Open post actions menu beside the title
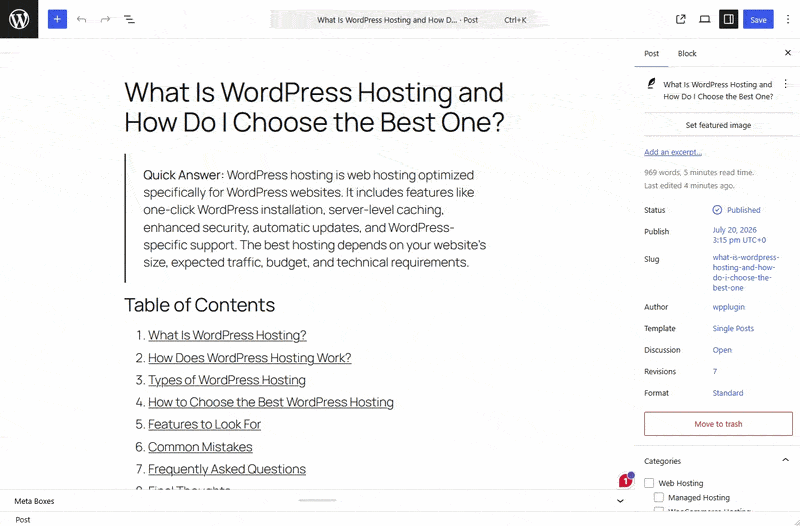 point(786,84)
